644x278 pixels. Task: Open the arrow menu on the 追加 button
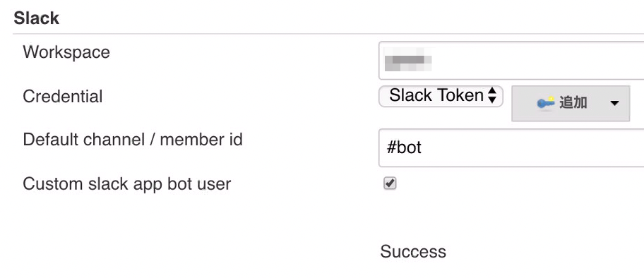click(x=614, y=104)
